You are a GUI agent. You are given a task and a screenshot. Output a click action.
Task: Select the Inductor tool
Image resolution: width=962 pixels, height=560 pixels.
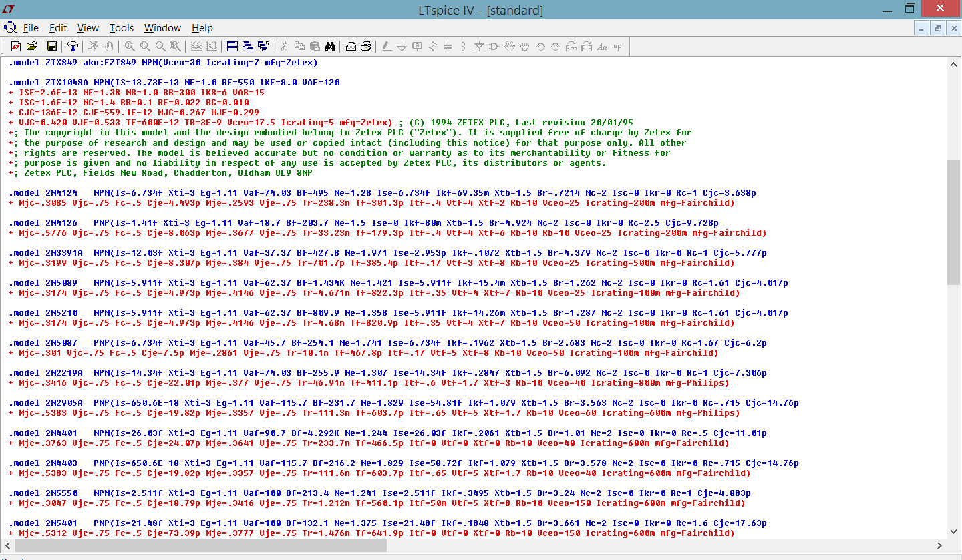pos(464,46)
